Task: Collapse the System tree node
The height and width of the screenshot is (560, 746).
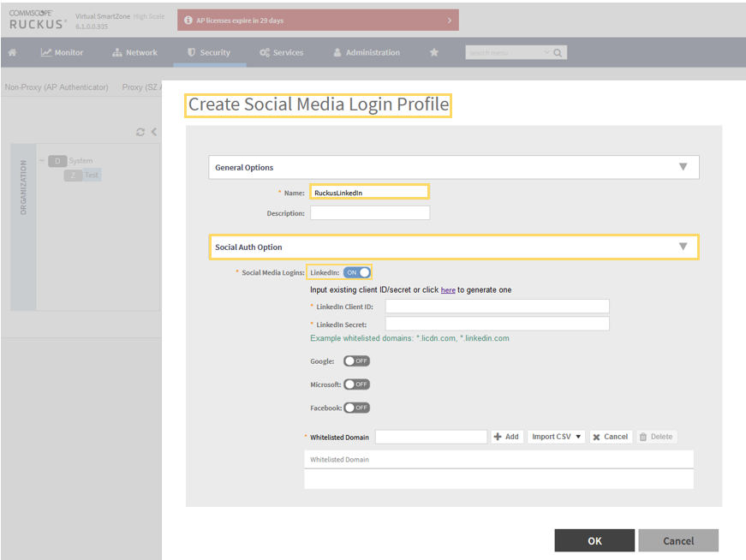Action: click(x=42, y=161)
